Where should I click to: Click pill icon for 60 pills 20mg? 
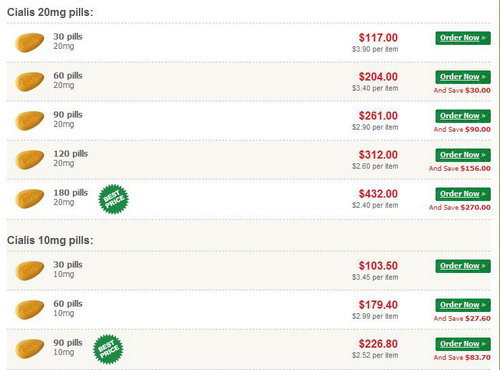coord(30,81)
